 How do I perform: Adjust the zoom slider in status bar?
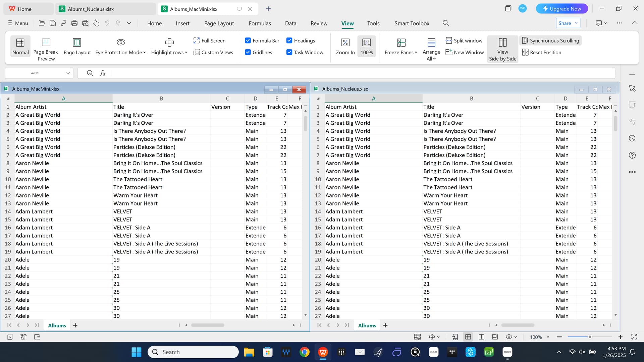[x=590, y=337]
